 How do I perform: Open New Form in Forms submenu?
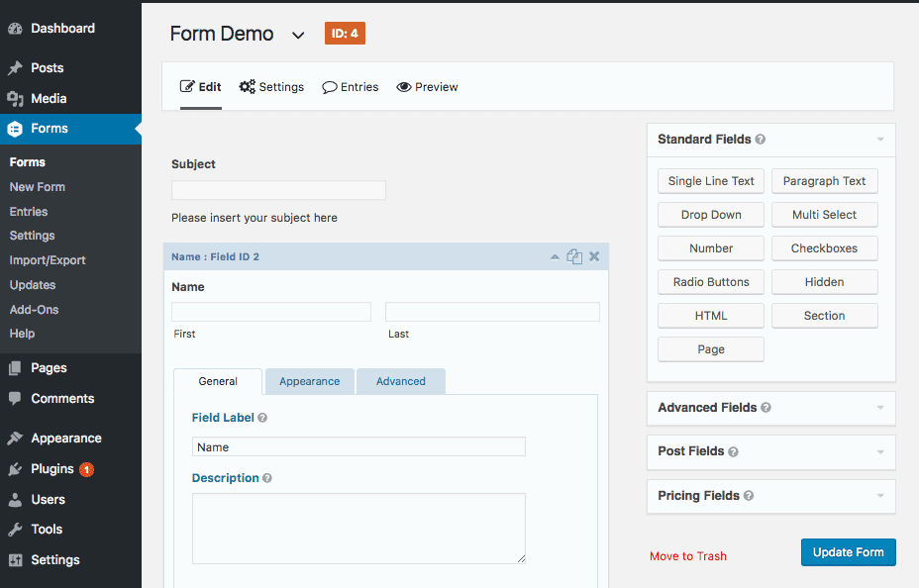(x=38, y=187)
